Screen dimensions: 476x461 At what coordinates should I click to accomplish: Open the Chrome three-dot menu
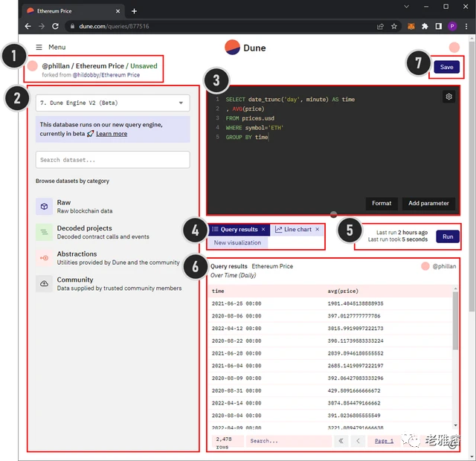pyautogui.click(x=466, y=27)
